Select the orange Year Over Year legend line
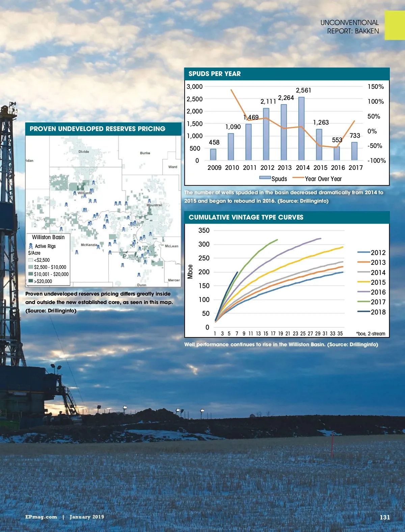Screen dimensions: 405x532 pyautogui.click(x=298, y=178)
